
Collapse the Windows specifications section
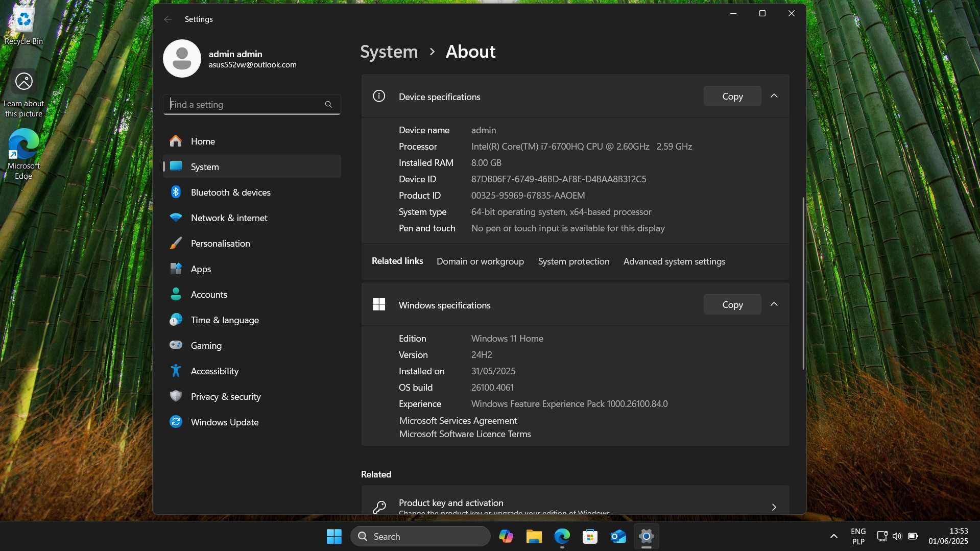click(x=774, y=304)
